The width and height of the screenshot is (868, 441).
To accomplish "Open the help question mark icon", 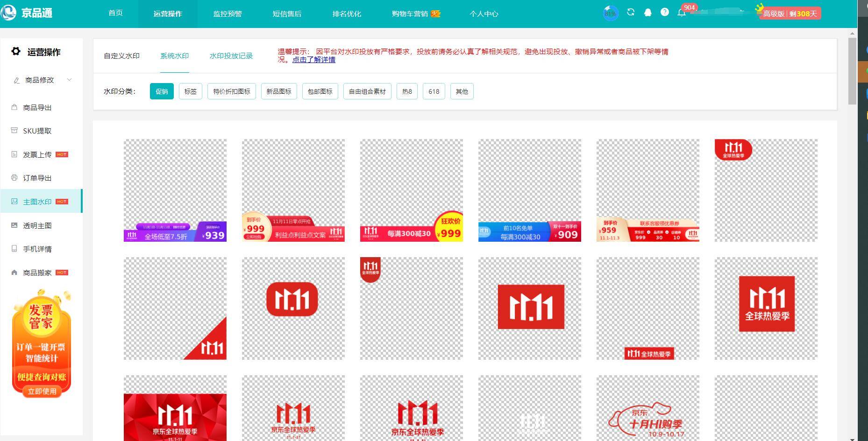I will coord(664,12).
